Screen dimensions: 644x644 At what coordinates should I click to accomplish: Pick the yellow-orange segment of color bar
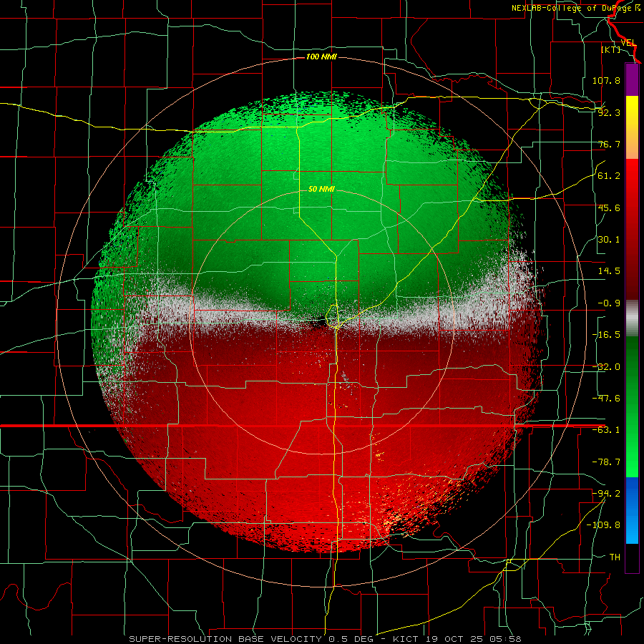pos(632,127)
